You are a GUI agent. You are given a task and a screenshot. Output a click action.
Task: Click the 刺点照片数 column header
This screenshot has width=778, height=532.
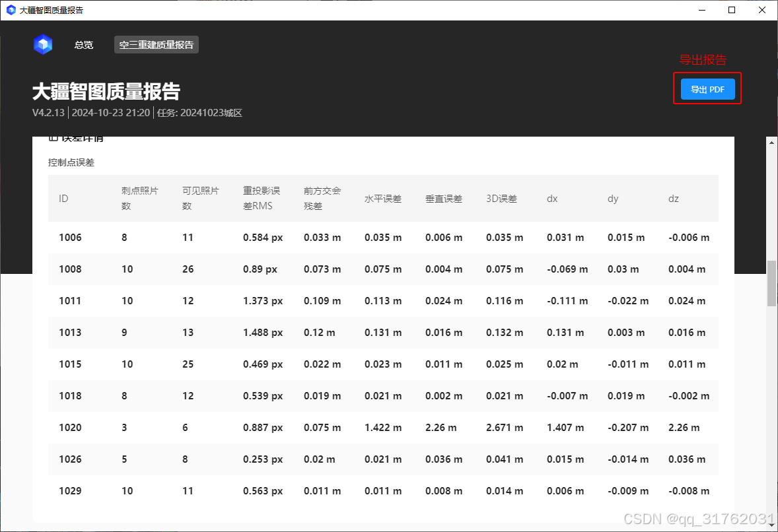139,198
